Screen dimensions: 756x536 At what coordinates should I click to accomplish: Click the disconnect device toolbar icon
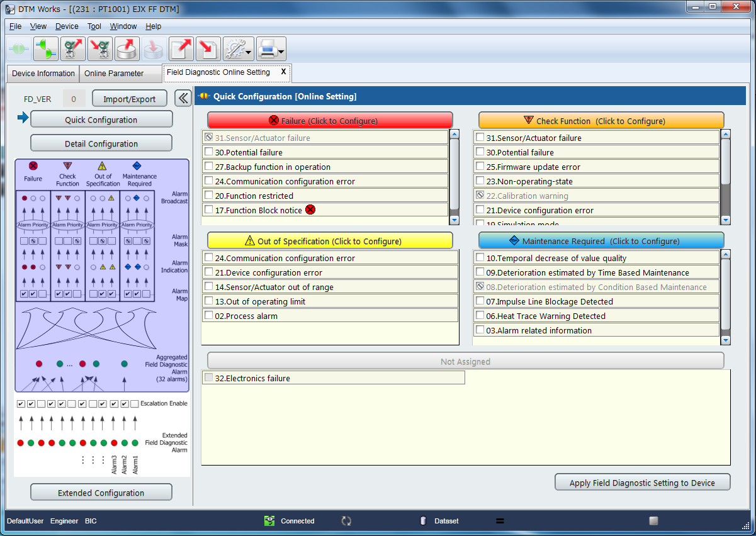point(46,48)
